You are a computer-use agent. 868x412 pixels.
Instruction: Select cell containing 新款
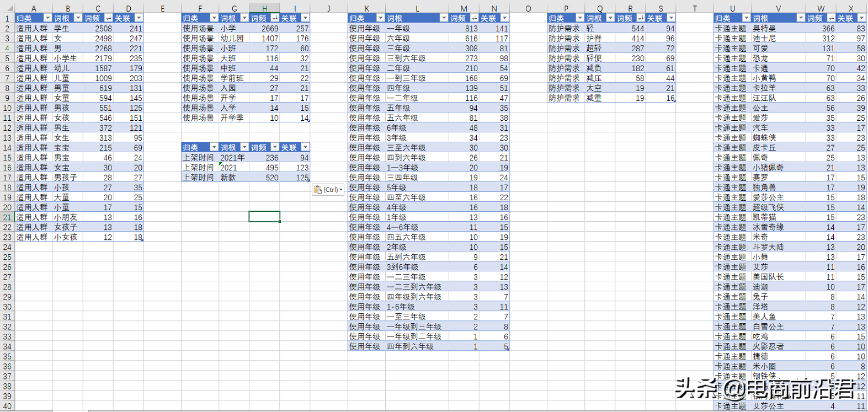click(235, 177)
